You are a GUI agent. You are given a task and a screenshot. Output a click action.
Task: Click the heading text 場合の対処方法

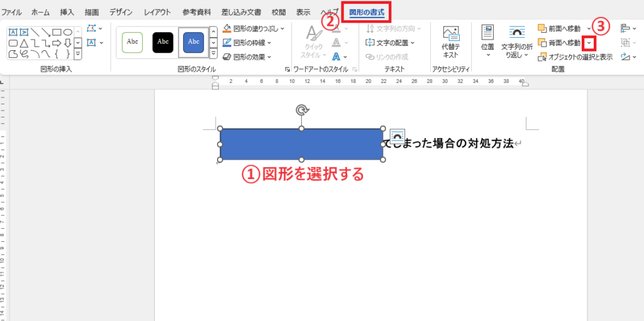click(474, 144)
